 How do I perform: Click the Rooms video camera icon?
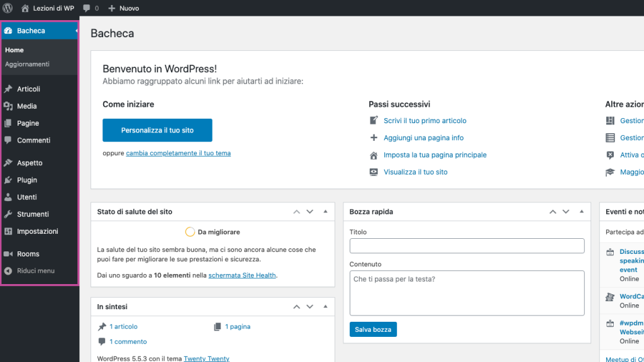tap(8, 254)
